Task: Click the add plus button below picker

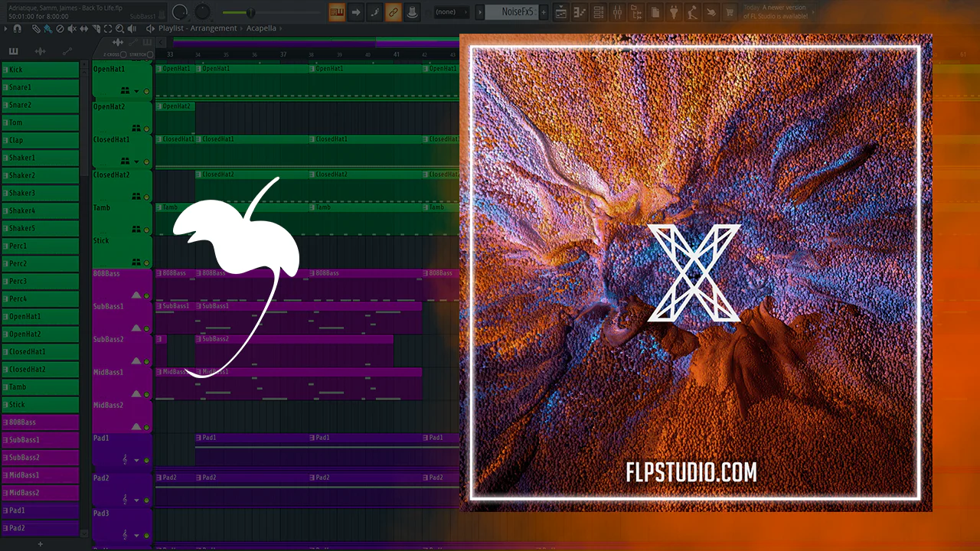Action: [41, 544]
